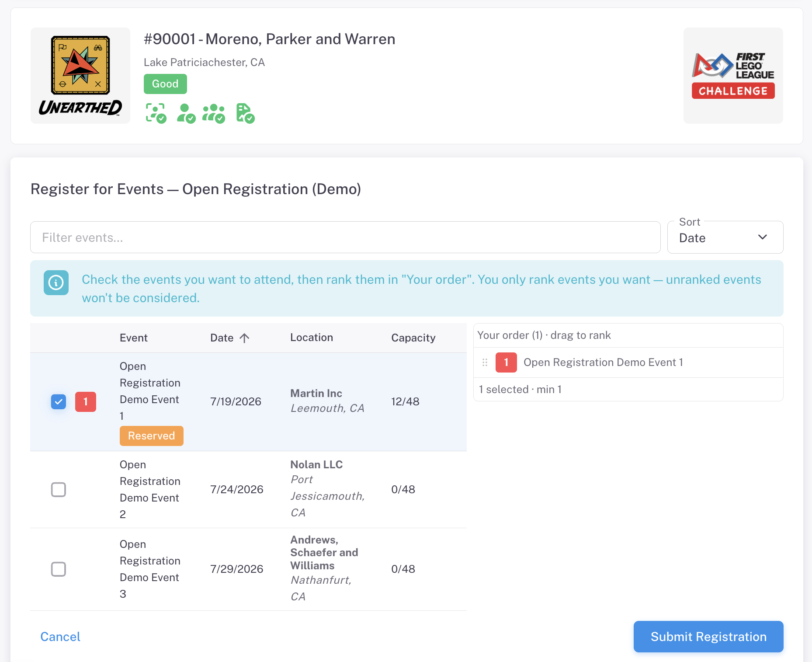Click the single person verified status icon
The width and height of the screenshot is (812, 662).
186,113
